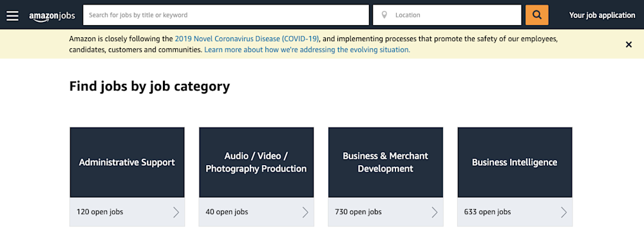Click the orange search magnifier button
Screen dimensions: 644x238
(x=537, y=15)
